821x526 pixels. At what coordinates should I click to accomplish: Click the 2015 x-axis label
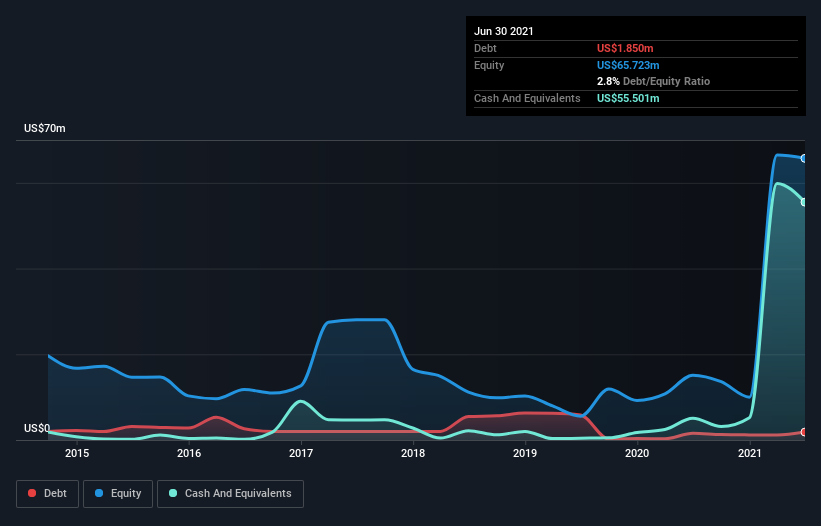pos(77,453)
